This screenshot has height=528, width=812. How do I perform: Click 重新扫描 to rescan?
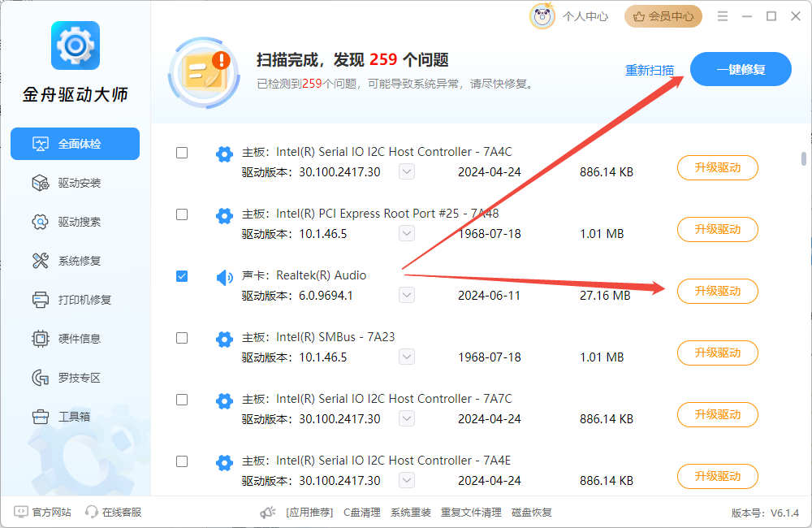tap(650, 71)
